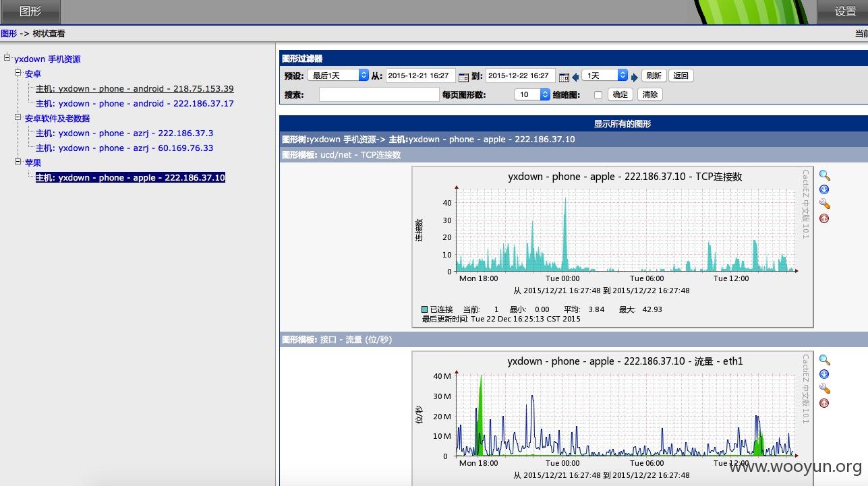Click wrench icon beside eth1 traffic graph

pos(824,389)
